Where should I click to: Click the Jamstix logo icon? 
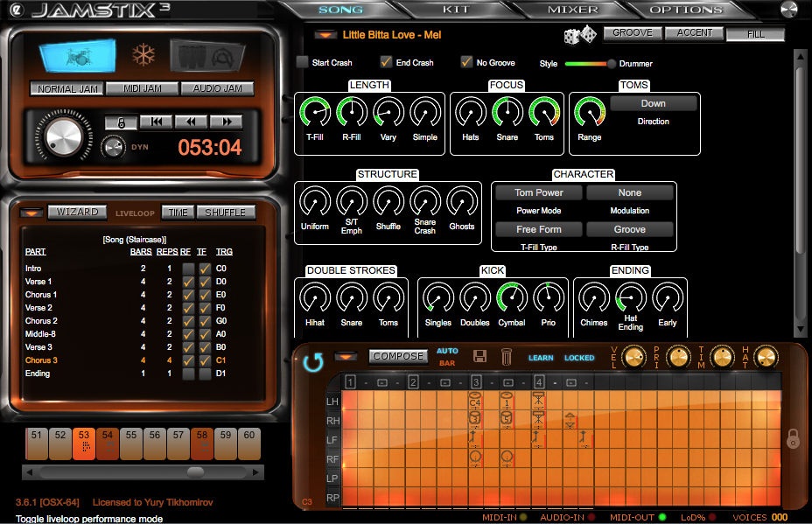[17, 10]
